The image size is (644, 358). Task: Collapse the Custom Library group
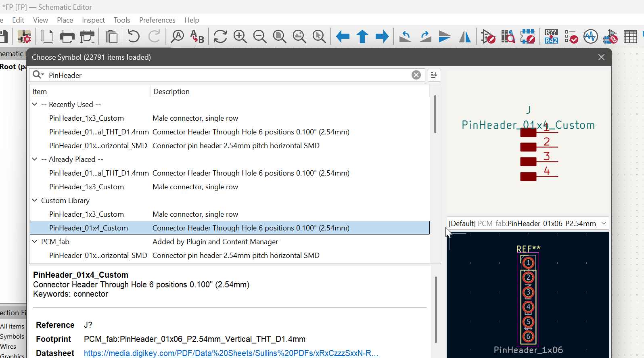[35, 200]
